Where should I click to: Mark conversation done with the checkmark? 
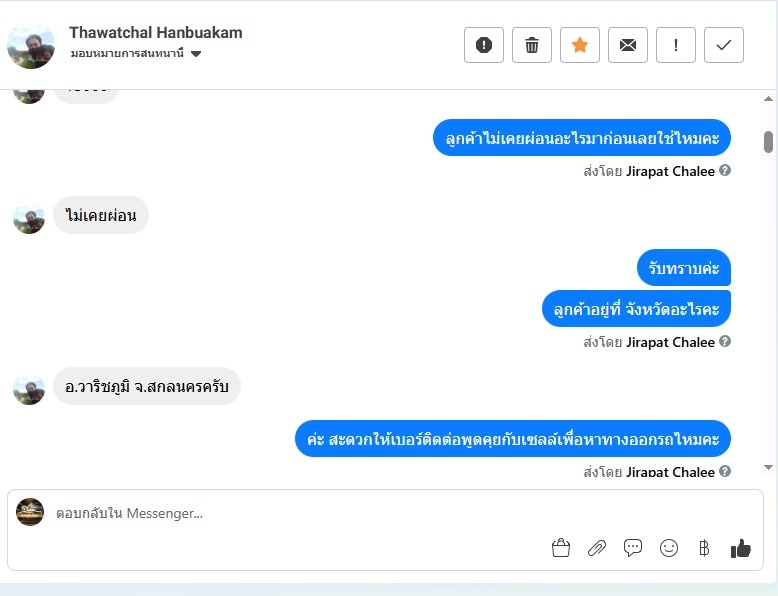(724, 45)
